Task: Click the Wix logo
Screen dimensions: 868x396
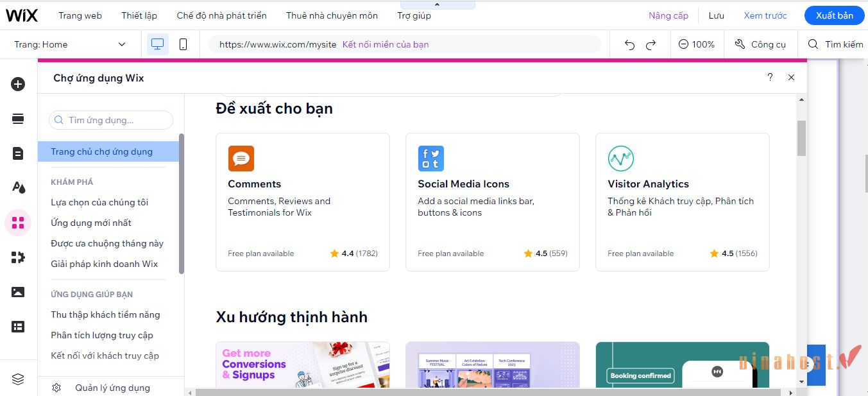Action: click(22, 15)
